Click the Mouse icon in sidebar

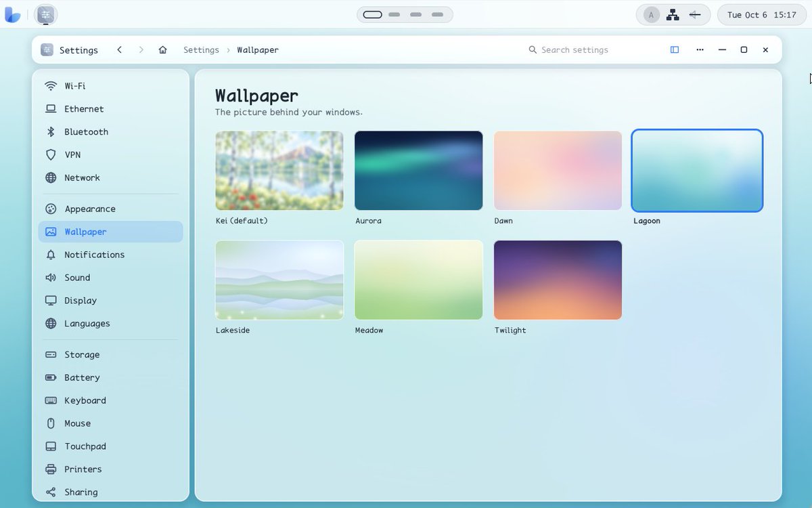pos(51,423)
